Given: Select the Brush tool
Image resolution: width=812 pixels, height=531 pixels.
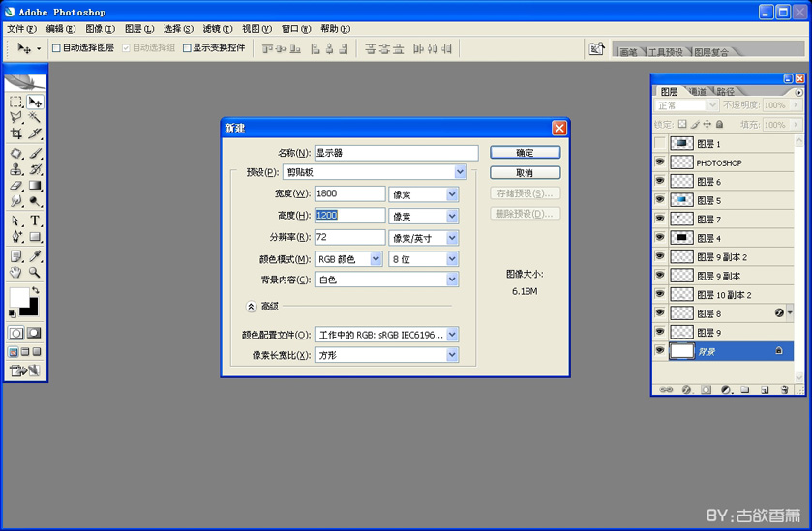Looking at the screenshot, I should pos(35,153).
